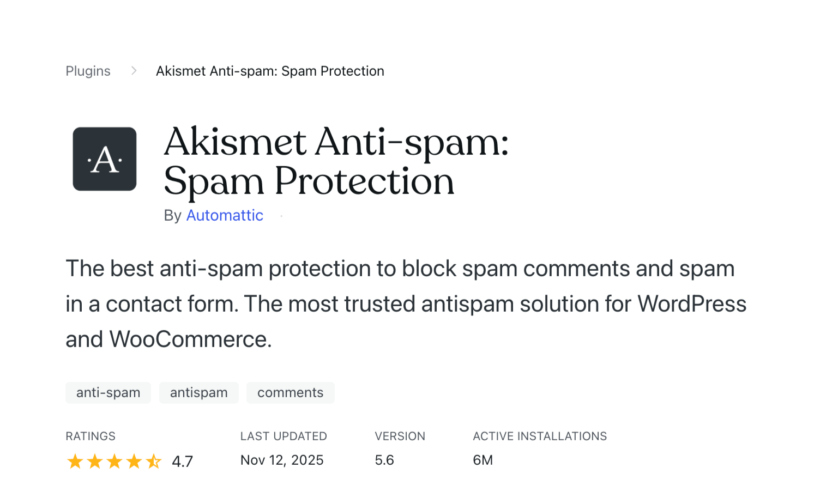Click the letter A inside the plugin icon
The width and height of the screenshot is (832, 504).
[104, 159]
